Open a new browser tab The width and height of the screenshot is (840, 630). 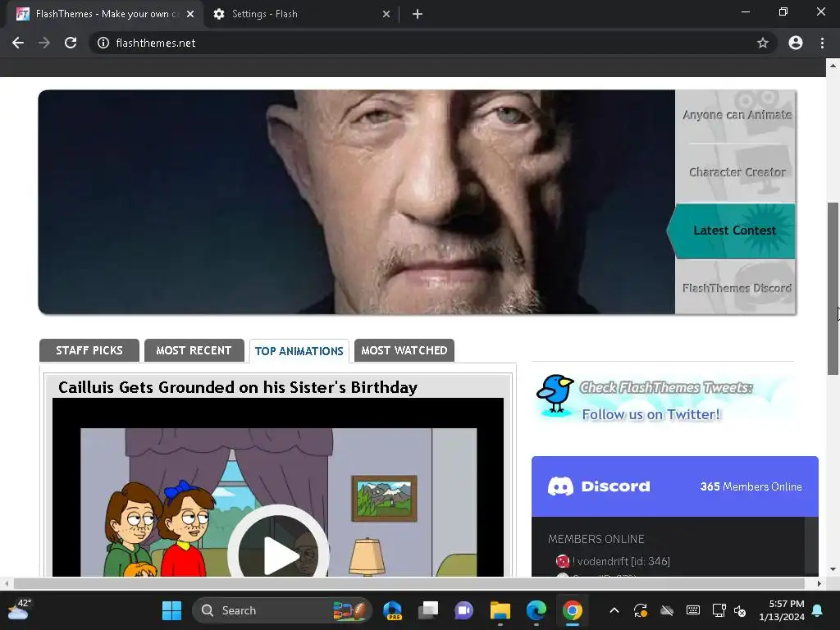coord(418,14)
